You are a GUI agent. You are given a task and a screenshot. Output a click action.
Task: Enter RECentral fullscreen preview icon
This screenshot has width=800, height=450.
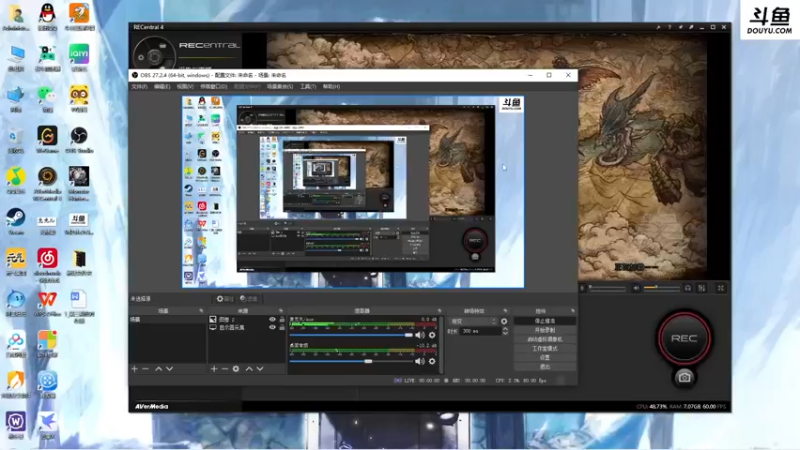721,288
